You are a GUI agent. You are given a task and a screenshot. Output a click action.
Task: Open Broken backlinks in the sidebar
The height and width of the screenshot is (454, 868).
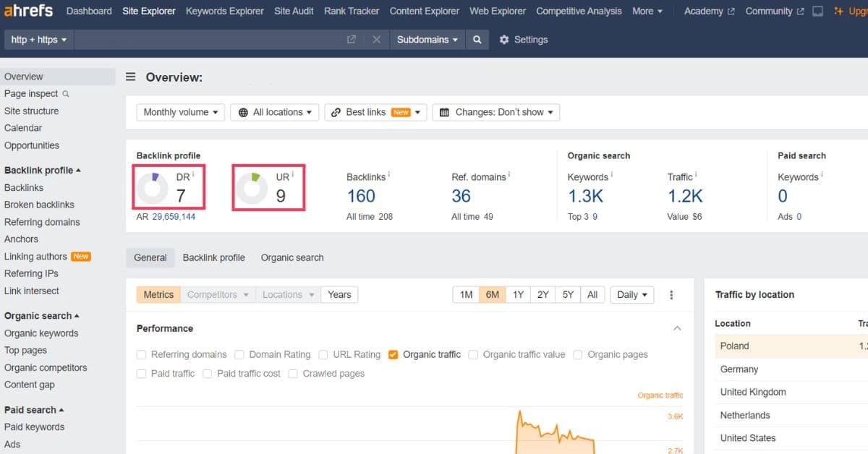[39, 205]
